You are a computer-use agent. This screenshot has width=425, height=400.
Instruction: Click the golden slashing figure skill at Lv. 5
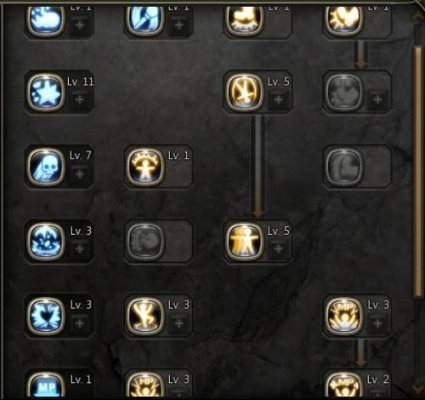[x=245, y=92]
